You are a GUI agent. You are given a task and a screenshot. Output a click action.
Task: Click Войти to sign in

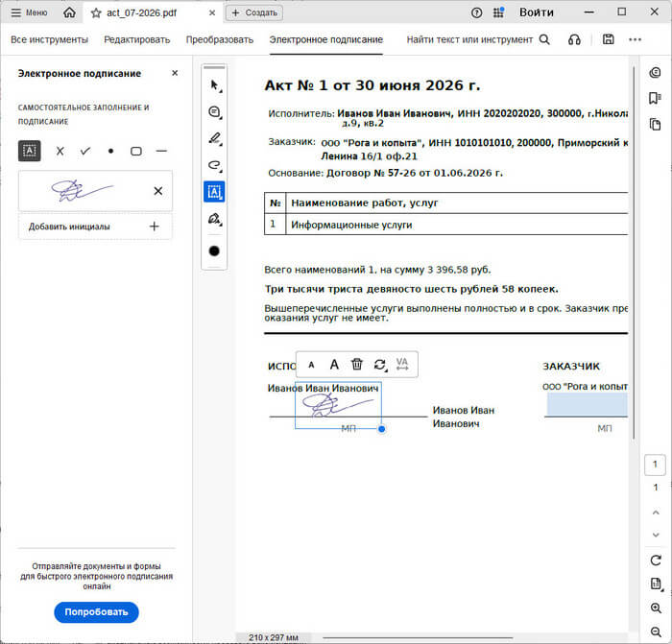[536, 12]
